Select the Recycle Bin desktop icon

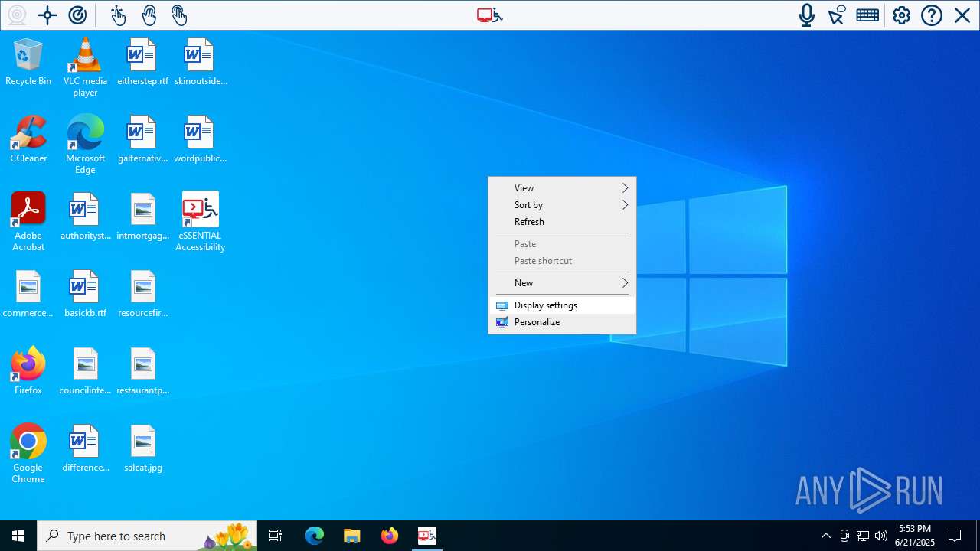28,62
